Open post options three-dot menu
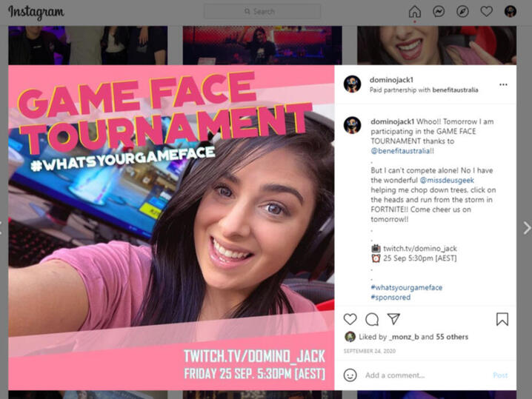 coord(503,84)
